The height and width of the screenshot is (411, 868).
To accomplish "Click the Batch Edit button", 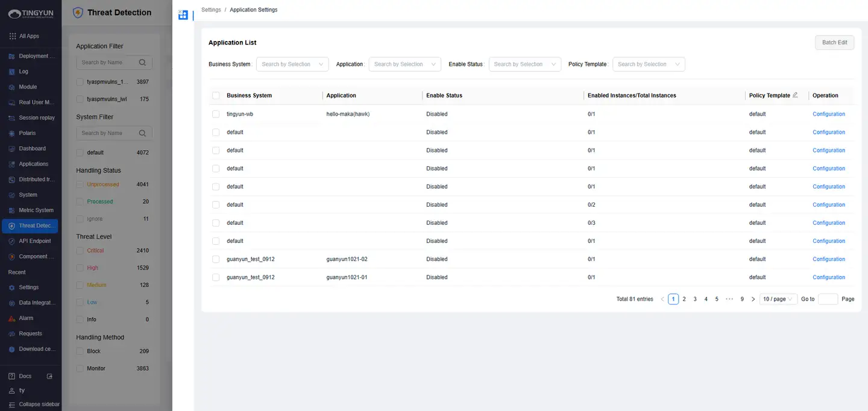I will 834,42.
